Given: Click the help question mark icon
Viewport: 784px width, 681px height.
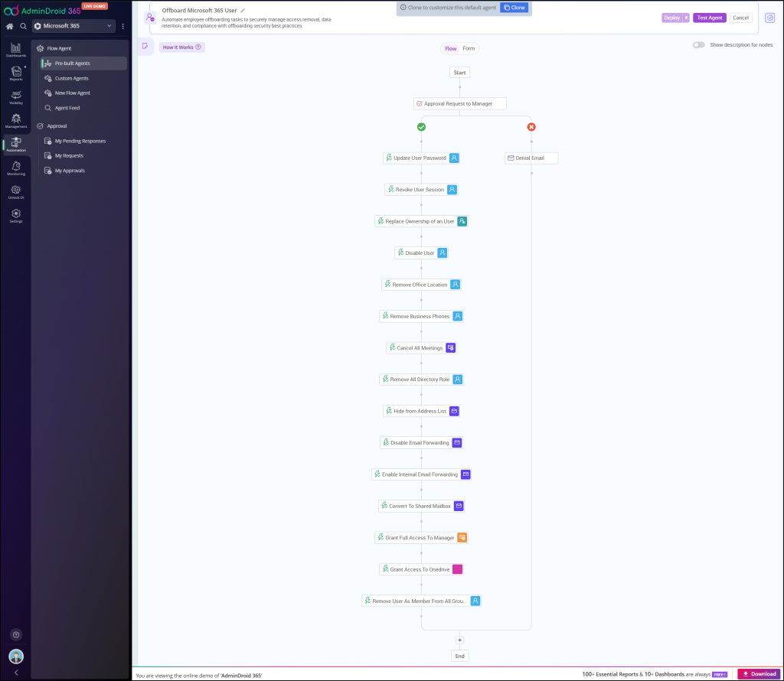Looking at the screenshot, I should 16,634.
